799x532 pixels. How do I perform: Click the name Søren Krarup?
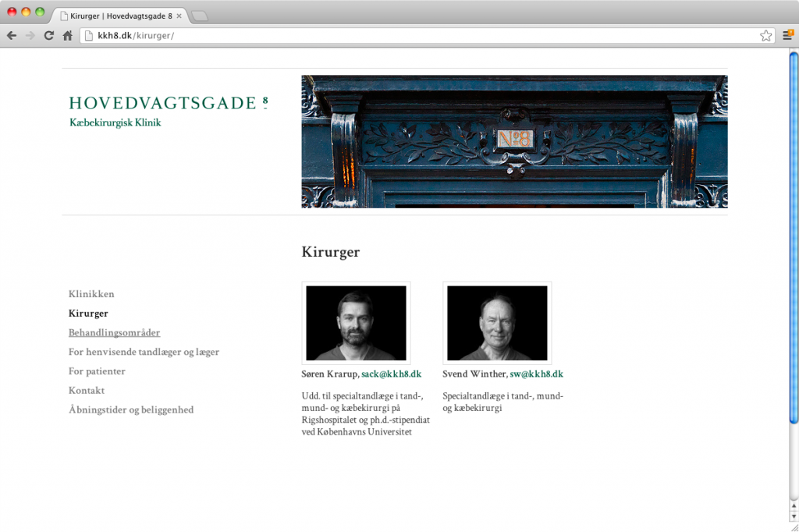click(x=330, y=374)
